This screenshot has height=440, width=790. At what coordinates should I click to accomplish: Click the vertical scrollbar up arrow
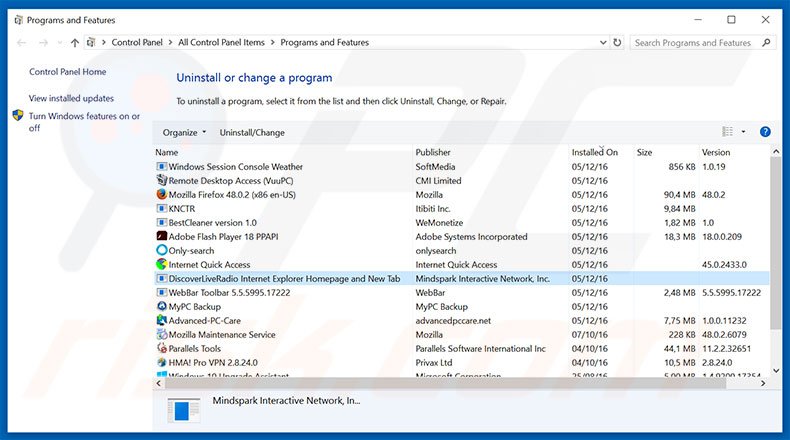[x=776, y=151]
